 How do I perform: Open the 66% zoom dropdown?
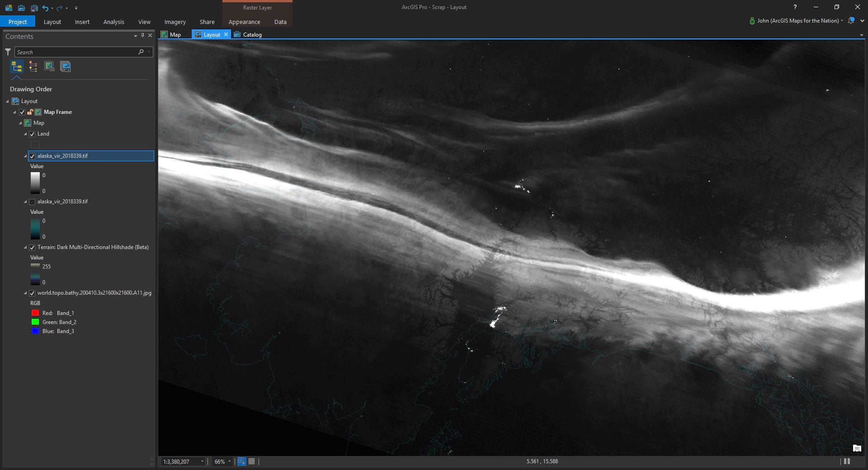coord(229,461)
